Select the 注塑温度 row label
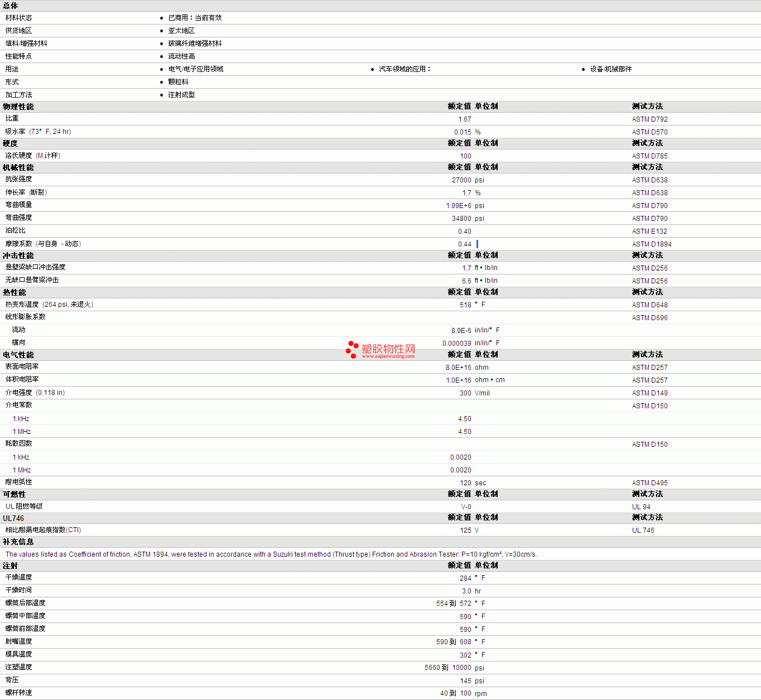 [19, 667]
